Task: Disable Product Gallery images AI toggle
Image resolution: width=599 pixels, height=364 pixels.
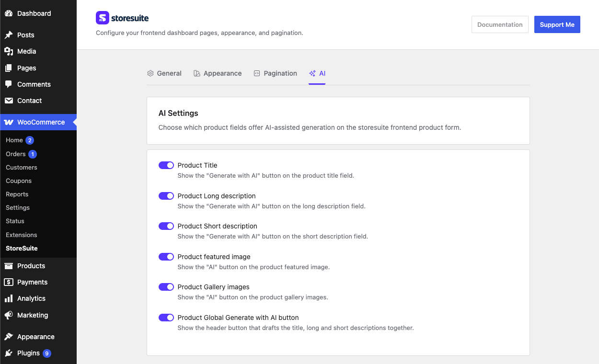Action: point(166,287)
